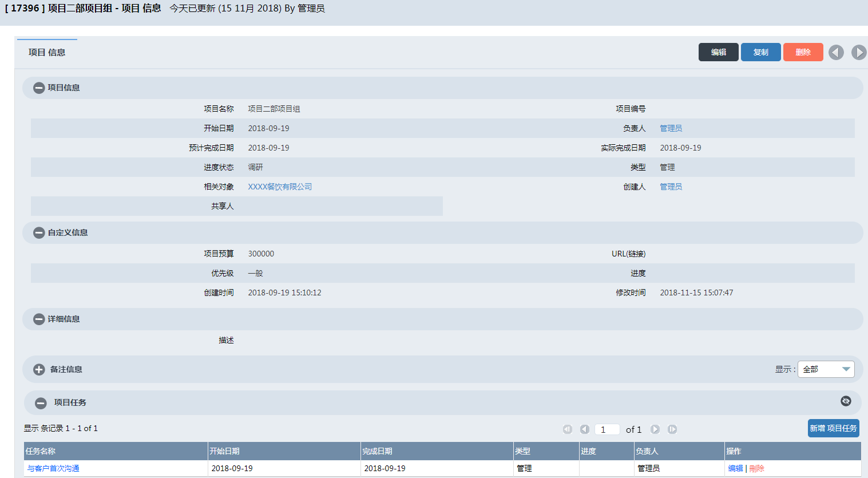Click the red 删除 button at top
Image resolution: width=868 pixels, height=478 pixels.
coord(803,52)
